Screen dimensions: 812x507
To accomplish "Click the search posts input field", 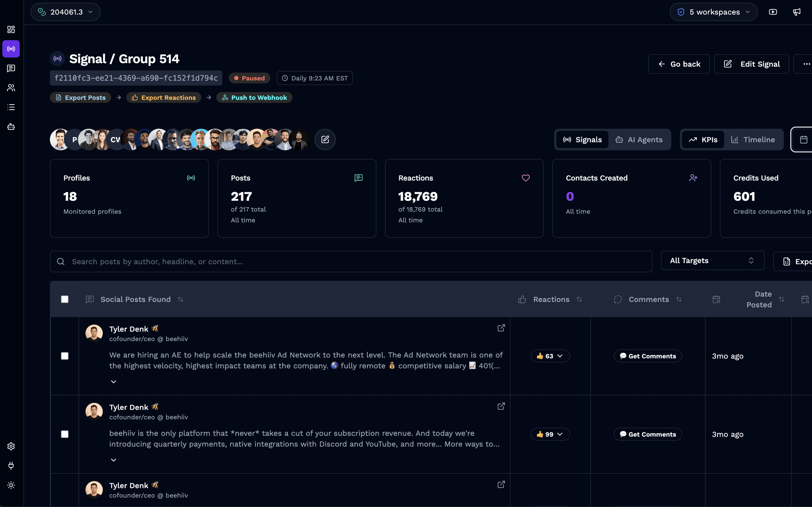I will 351,261.
